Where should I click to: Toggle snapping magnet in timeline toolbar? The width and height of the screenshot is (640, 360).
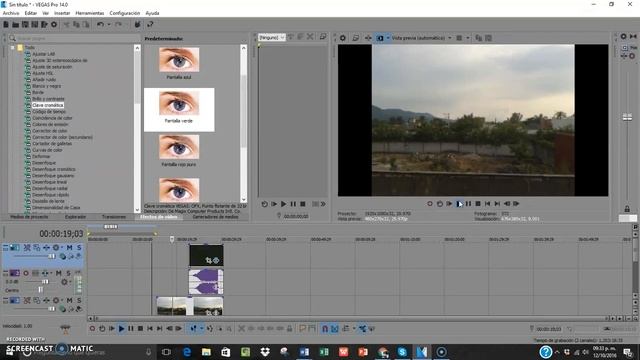[325, 329]
